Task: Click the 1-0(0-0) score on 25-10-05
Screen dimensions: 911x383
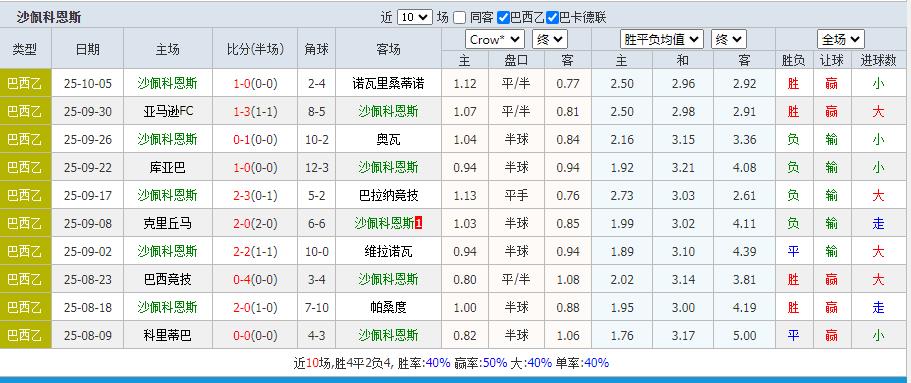Action: [x=255, y=84]
